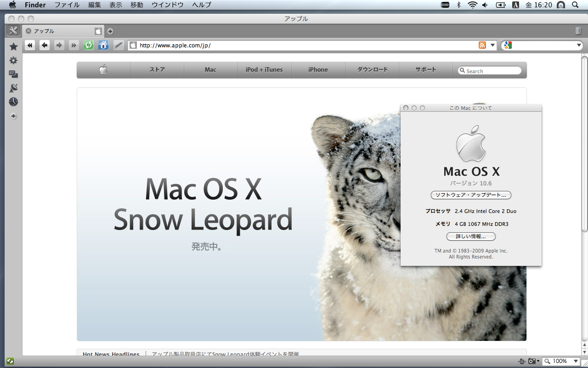Click the 16:20 clock in menu bar
This screenshot has width=588, height=368.
point(544,5)
